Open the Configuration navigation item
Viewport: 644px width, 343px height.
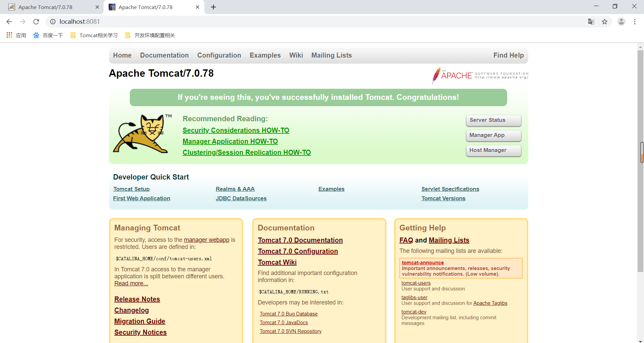[x=219, y=55]
